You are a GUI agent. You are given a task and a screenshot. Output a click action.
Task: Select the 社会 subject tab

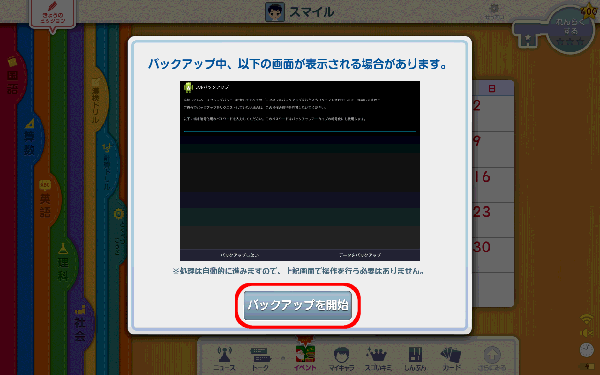point(80,324)
